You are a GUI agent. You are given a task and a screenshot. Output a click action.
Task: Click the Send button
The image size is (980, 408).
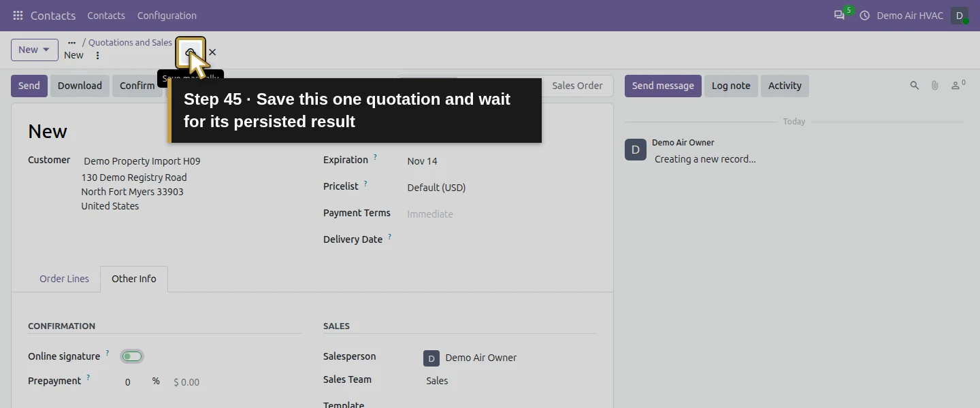[29, 86]
